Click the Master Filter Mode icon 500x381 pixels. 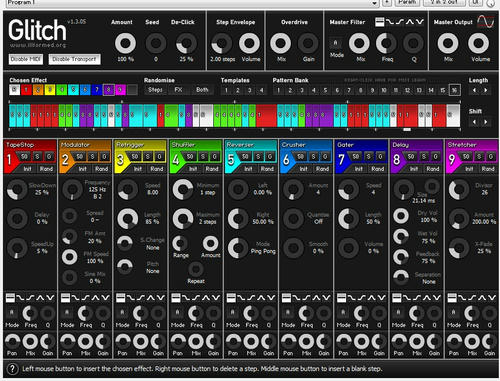336,43
